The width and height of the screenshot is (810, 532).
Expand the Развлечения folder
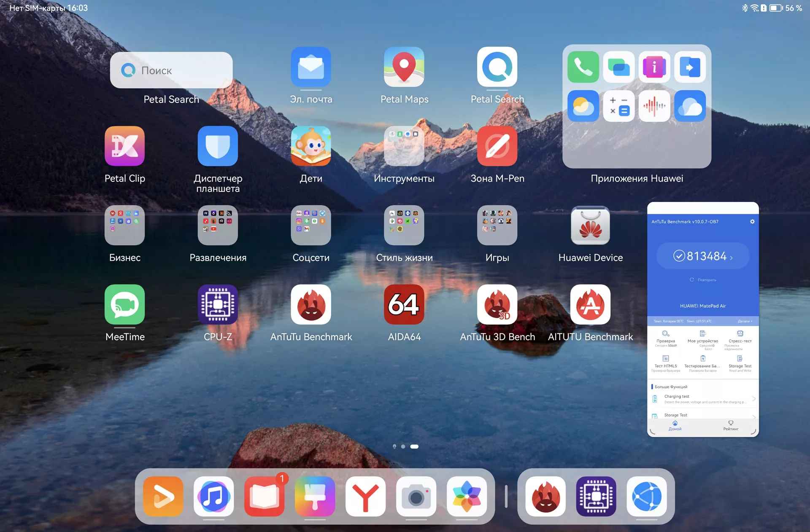(x=218, y=225)
